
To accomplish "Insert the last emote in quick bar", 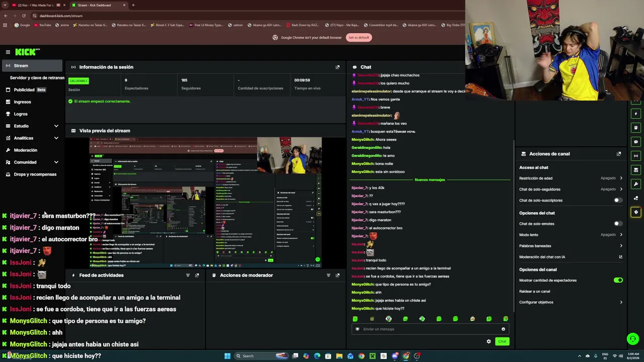I will point(506,319).
